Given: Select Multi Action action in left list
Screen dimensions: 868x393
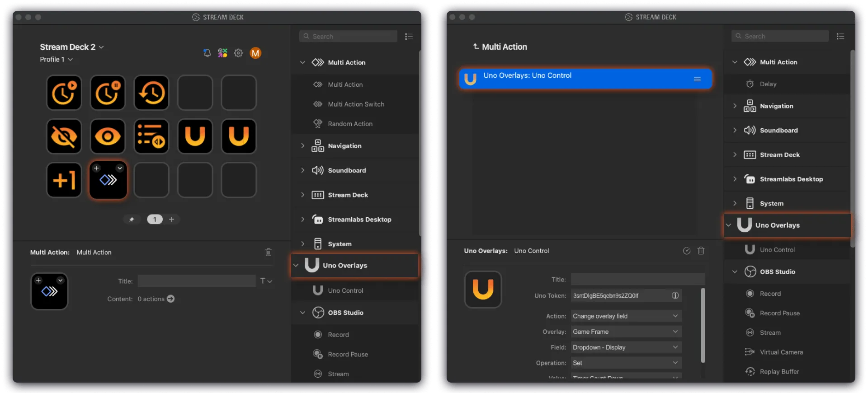Looking at the screenshot, I should 345,84.
